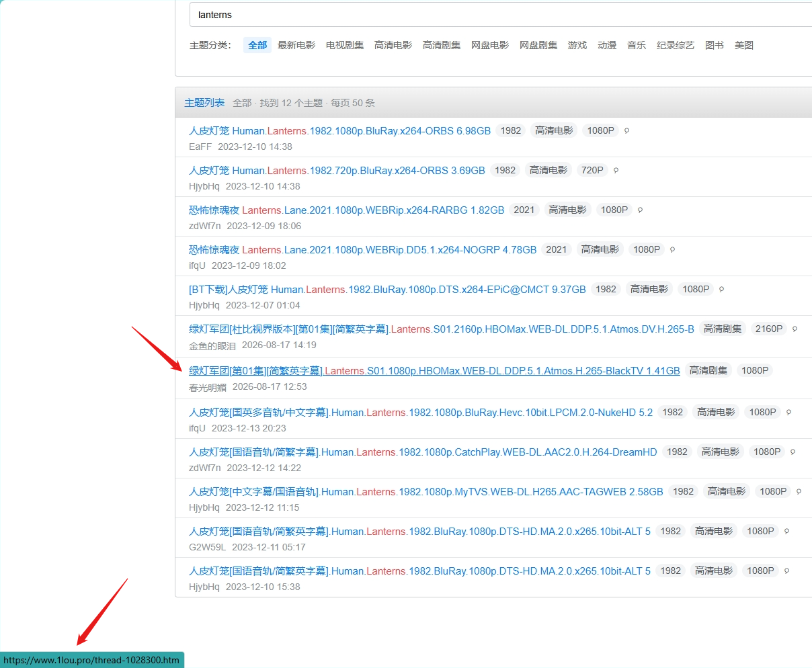Viewport: 812px width, 668px height.
Task: Select the 全部 category filter
Action: 257,45
